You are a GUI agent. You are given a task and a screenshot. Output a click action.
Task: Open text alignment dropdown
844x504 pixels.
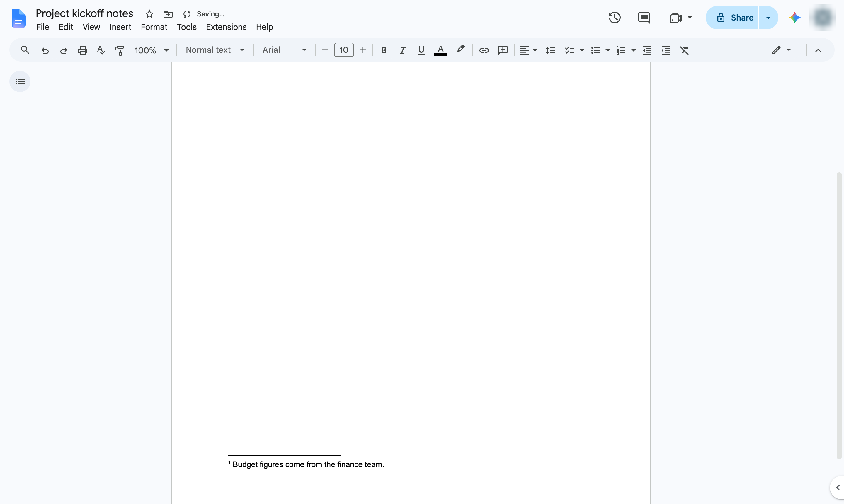(528, 50)
